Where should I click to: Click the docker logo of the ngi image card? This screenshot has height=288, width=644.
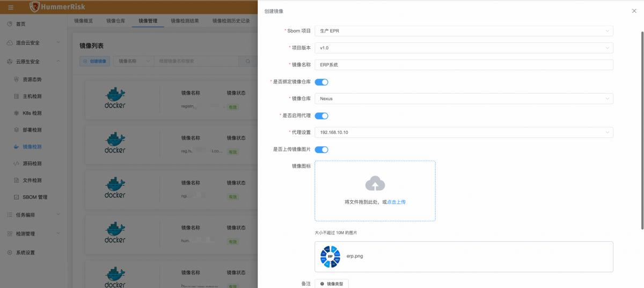pyautogui.click(x=115, y=189)
